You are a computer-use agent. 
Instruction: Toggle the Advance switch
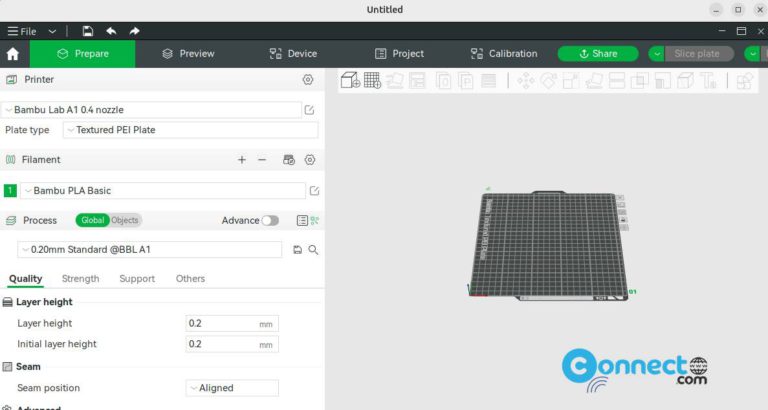(x=270, y=220)
